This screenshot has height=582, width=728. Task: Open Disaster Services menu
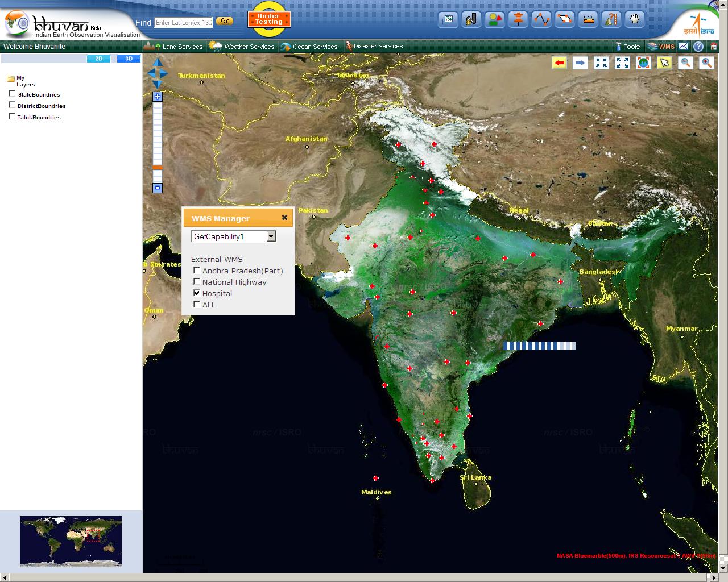(x=374, y=47)
